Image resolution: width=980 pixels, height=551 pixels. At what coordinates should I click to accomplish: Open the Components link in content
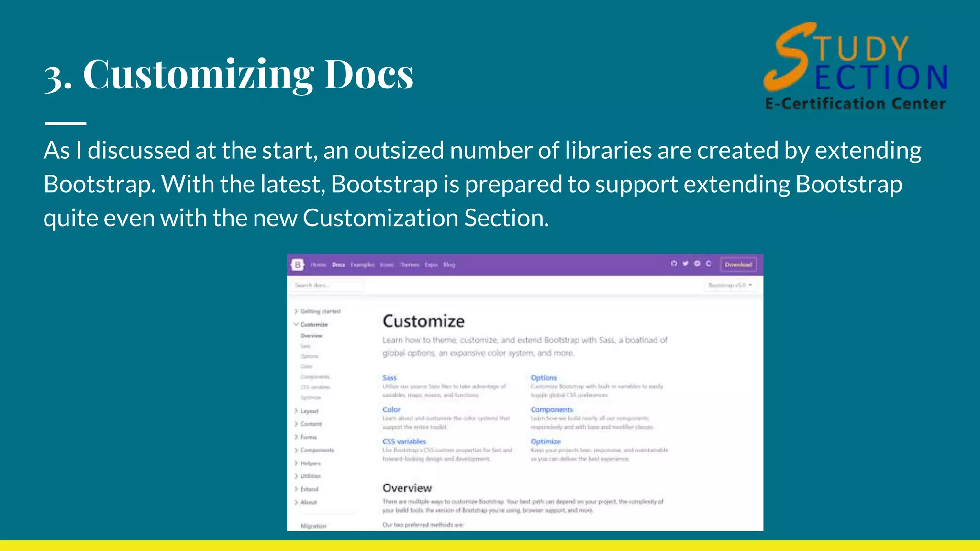pos(552,409)
